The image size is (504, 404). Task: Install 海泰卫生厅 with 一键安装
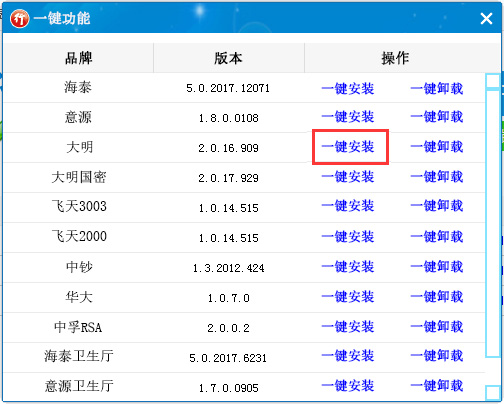pos(348,356)
